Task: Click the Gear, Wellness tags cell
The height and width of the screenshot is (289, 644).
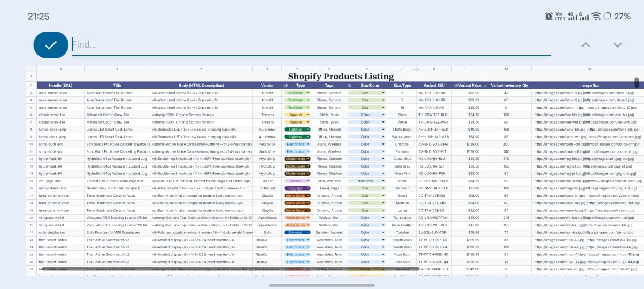Action: [x=329, y=181]
